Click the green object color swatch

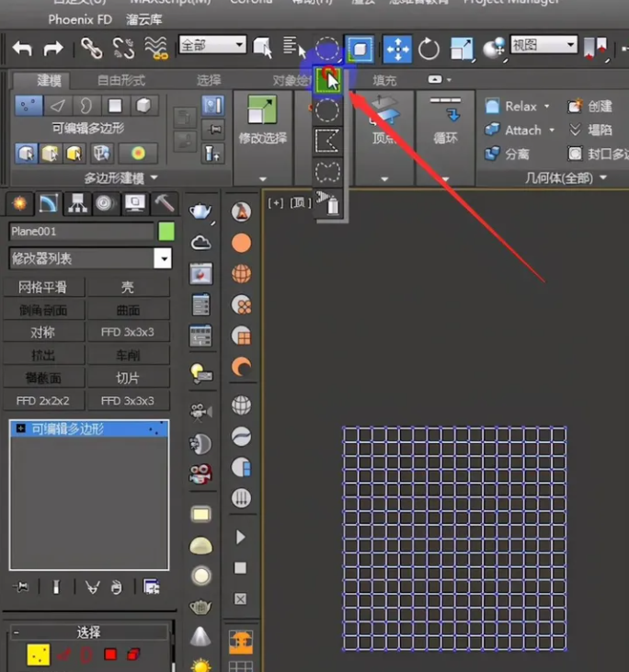[166, 232]
